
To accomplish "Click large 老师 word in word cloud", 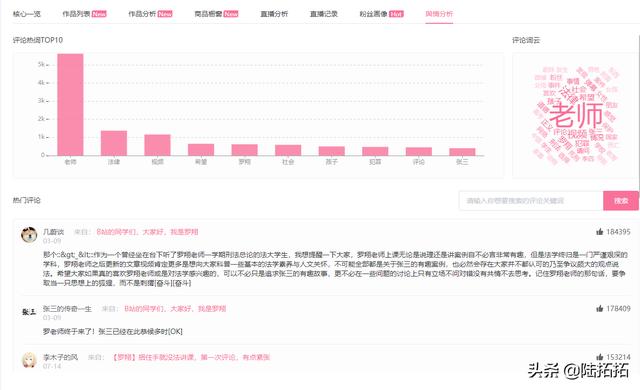I will tap(576, 115).
